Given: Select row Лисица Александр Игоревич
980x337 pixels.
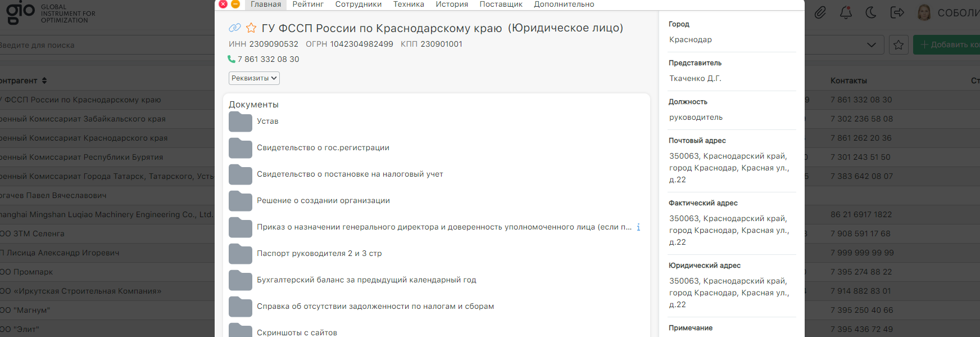Looking at the screenshot, I should (x=107, y=253).
